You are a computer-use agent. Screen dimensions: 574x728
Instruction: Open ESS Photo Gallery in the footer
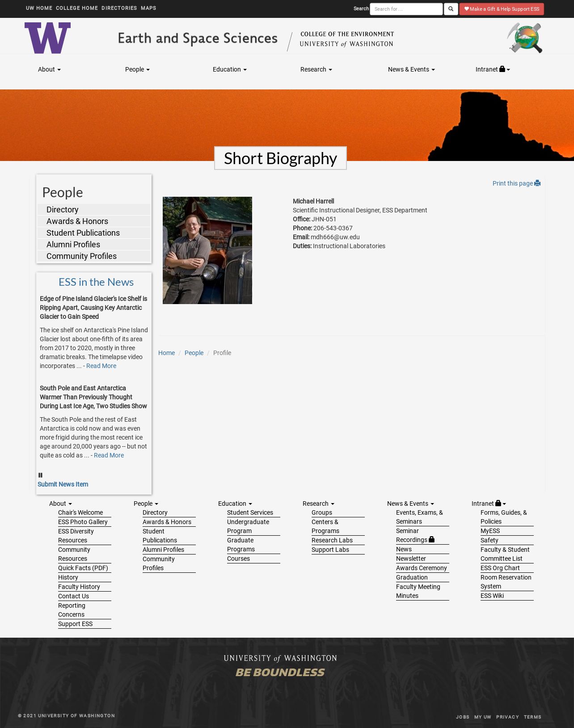83,522
